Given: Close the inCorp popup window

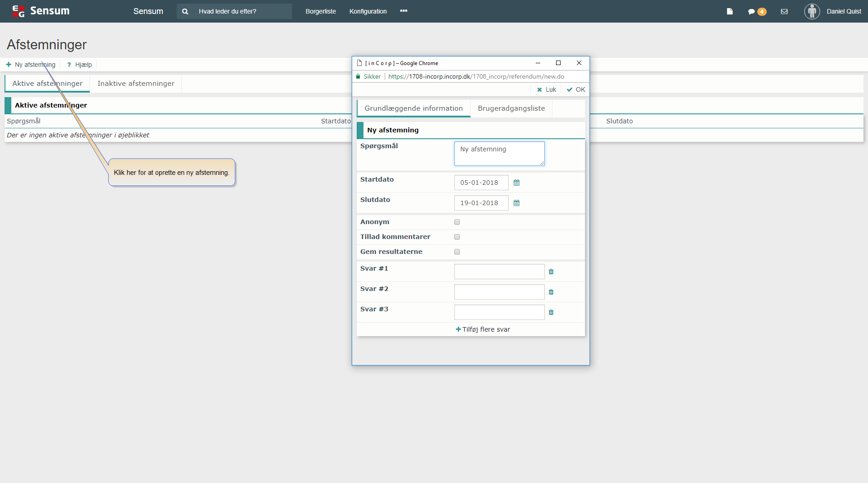Looking at the screenshot, I should click(579, 63).
